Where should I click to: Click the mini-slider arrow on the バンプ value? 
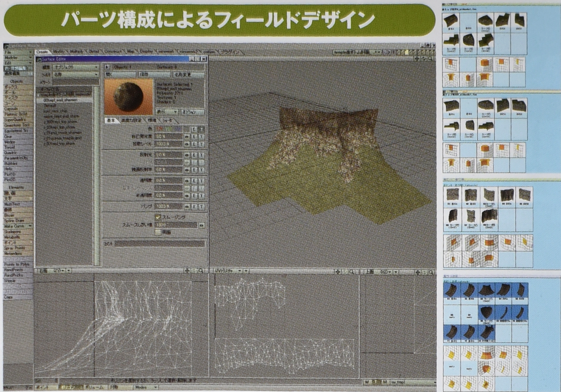187,206
